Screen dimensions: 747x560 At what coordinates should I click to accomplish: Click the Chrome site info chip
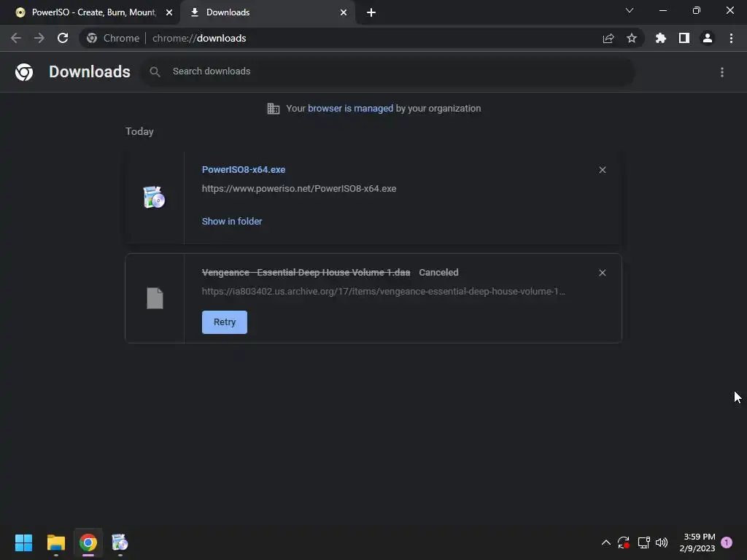click(113, 38)
